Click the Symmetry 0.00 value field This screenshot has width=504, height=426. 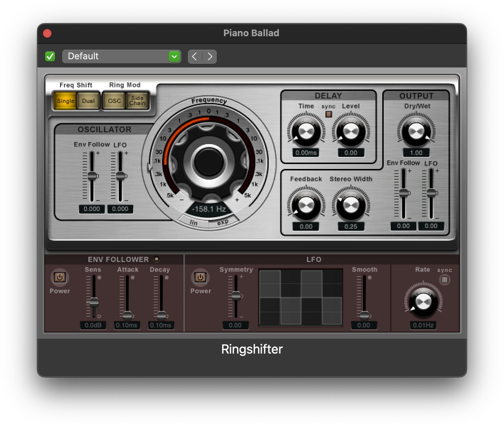pos(235,325)
